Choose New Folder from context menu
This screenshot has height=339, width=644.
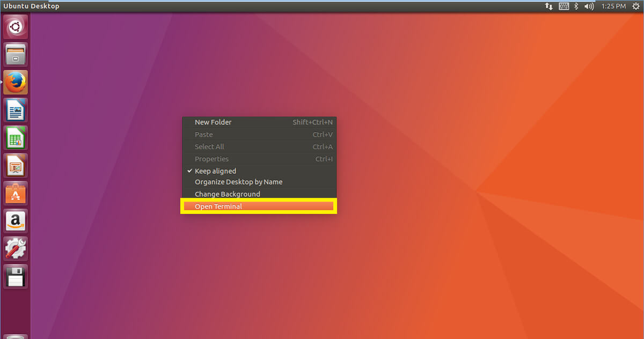pos(259,122)
